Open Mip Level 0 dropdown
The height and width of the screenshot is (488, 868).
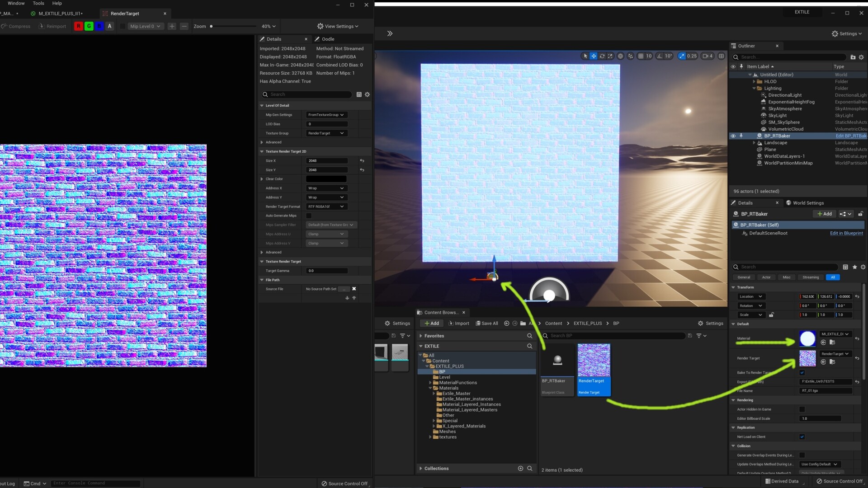point(145,26)
